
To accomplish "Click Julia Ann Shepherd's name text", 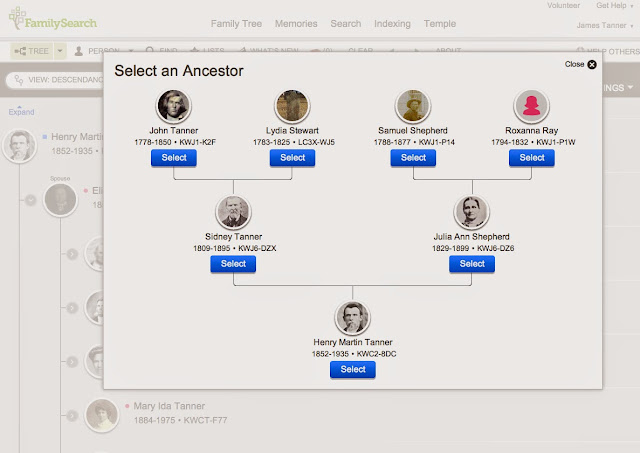I will [471, 237].
